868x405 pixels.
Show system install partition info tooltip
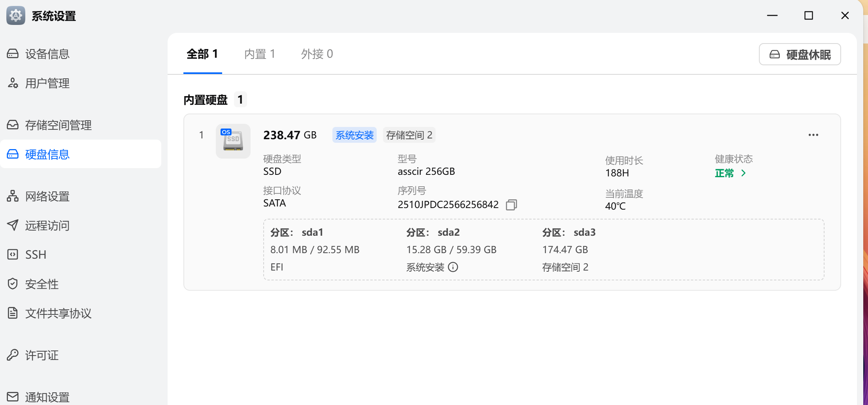point(453,267)
